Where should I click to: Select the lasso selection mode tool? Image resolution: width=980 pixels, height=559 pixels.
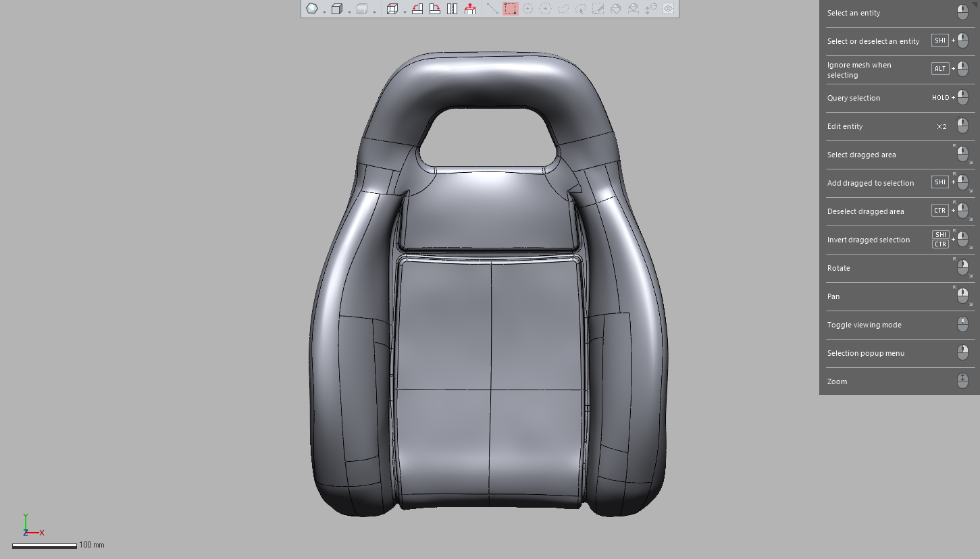[563, 9]
